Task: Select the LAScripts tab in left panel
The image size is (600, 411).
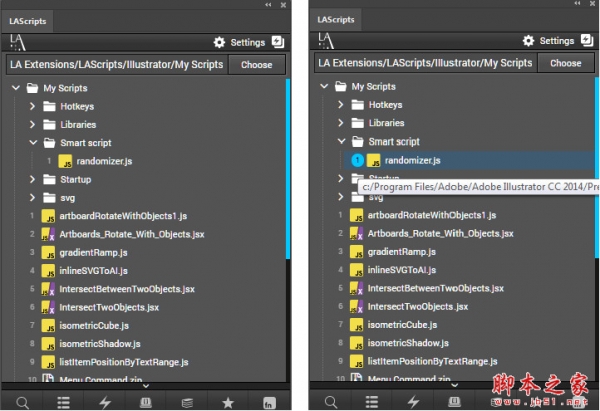Action: tap(27, 20)
